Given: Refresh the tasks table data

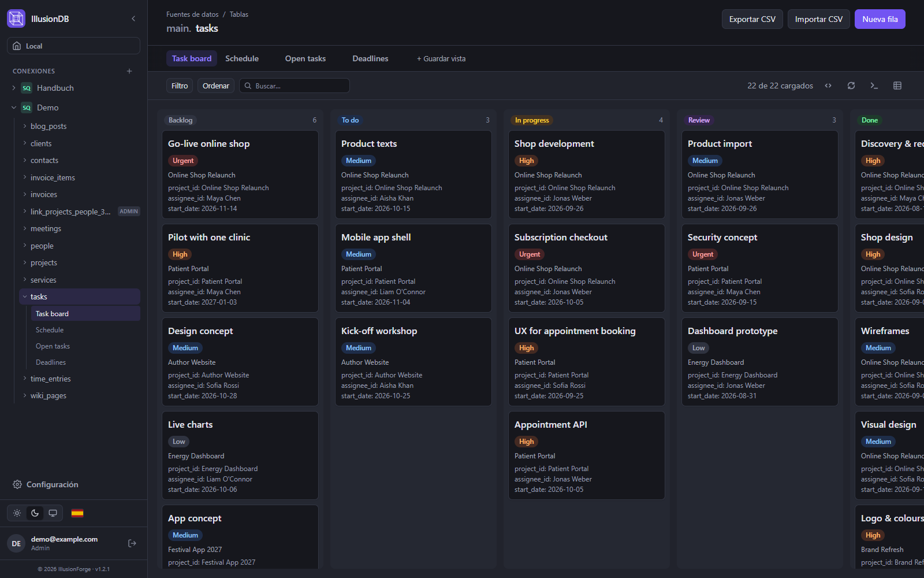Looking at the screenshot, I should [x=851, y=86].
